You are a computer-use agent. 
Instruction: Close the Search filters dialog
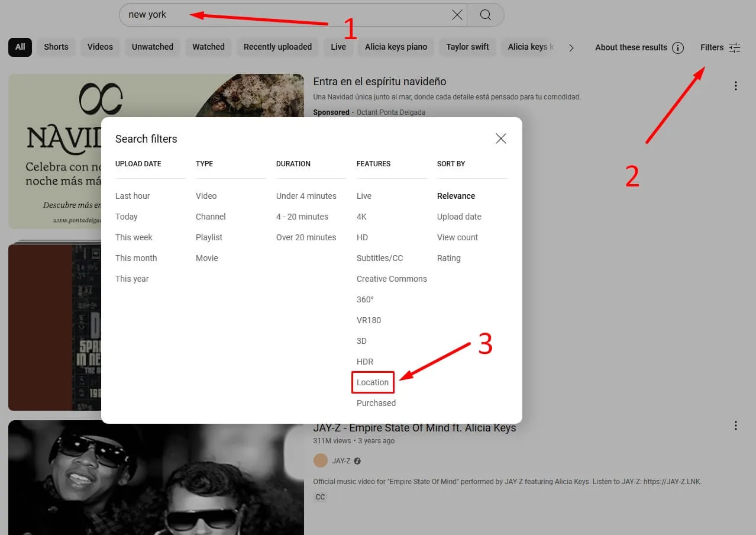(x=501, y=138)
